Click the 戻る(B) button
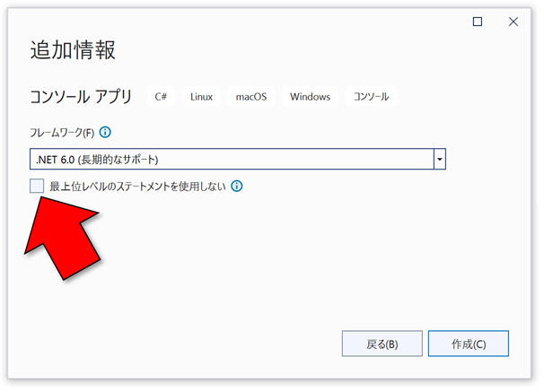 tap(382, 344)
